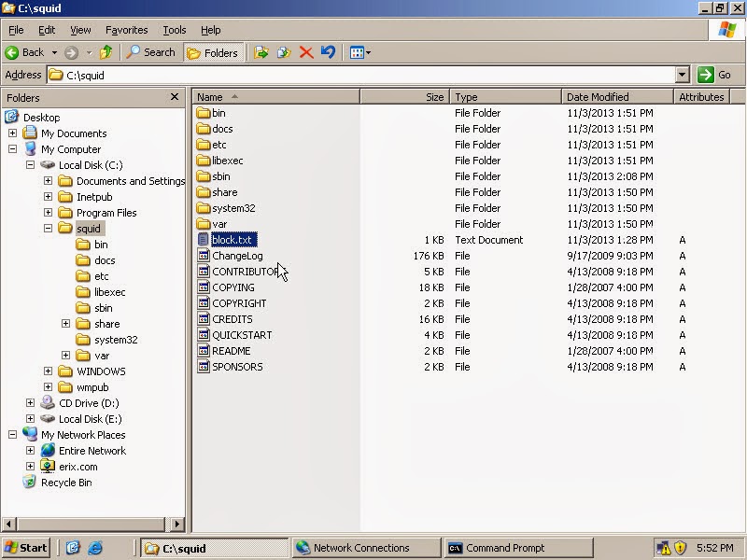Sort by Date Modified column header
The image size is (747, 560).
click(617, 97)
